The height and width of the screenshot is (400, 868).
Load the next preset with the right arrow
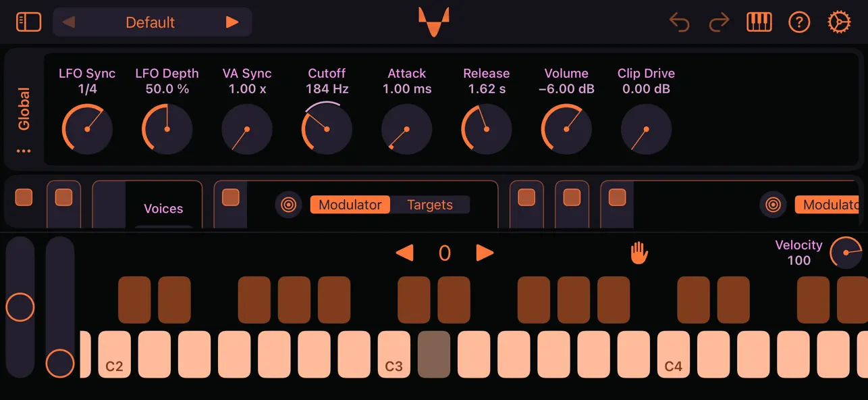point(232,22)
